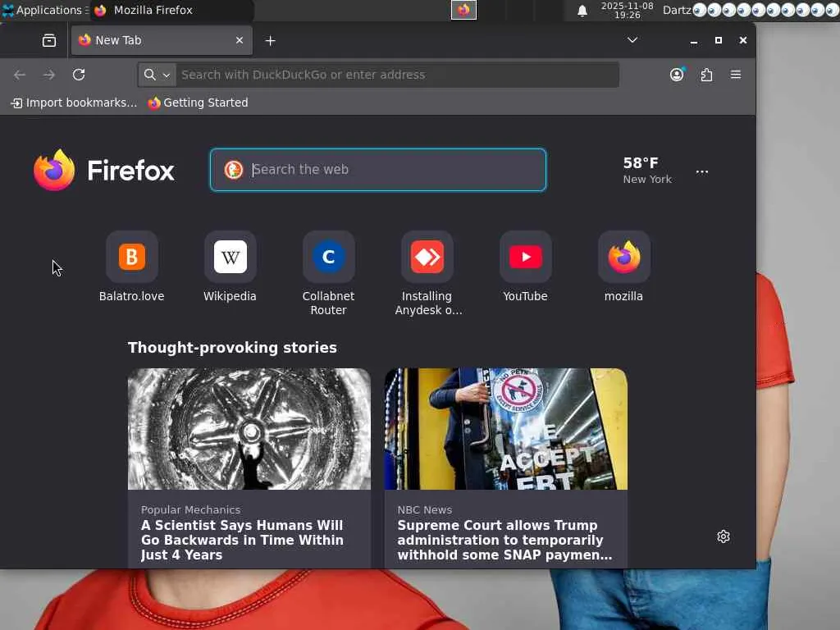Open the Balatro.love shortcut tile
Viewport: 840px width, 630px height.
pos(132,267)
